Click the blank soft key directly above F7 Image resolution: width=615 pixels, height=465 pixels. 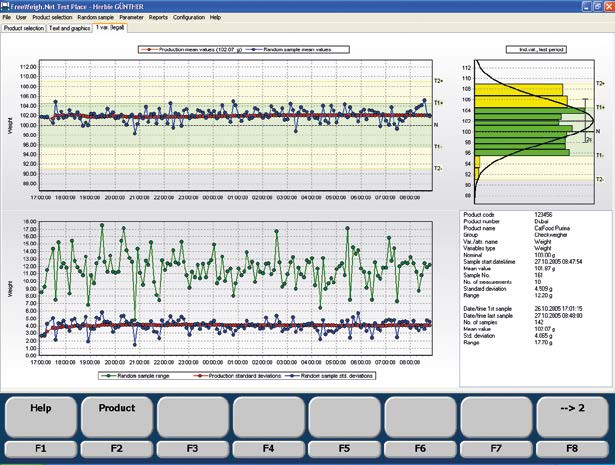(x=496, y=417)
